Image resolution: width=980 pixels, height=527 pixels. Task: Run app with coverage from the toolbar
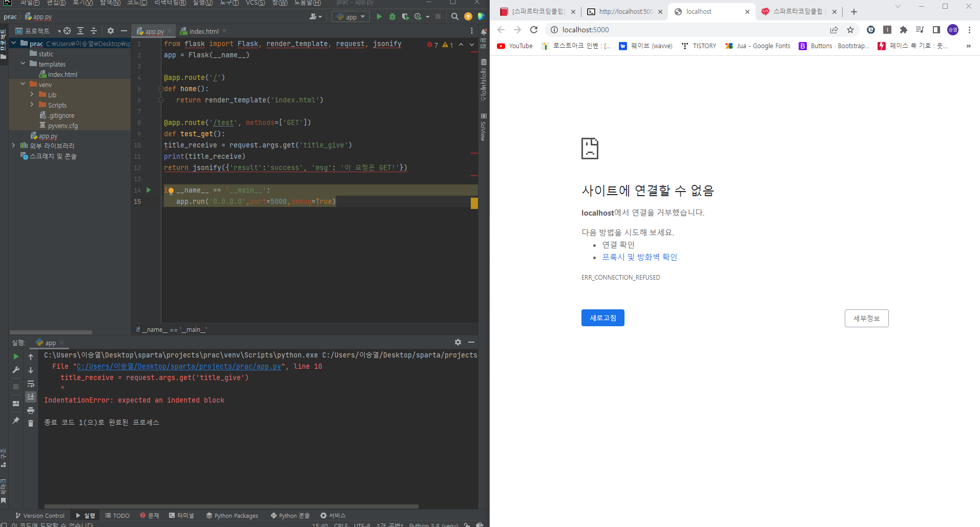click(x=405, y=16)
